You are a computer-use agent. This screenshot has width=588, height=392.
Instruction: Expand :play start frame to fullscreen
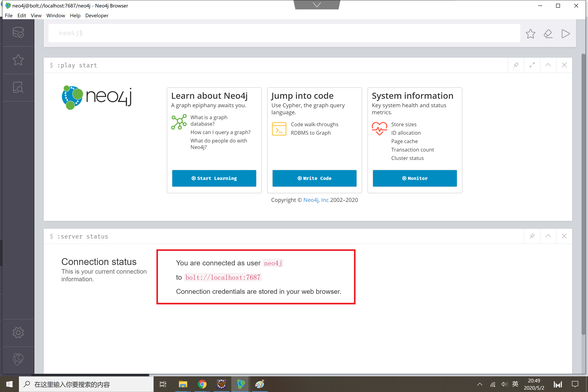[532, 65]
